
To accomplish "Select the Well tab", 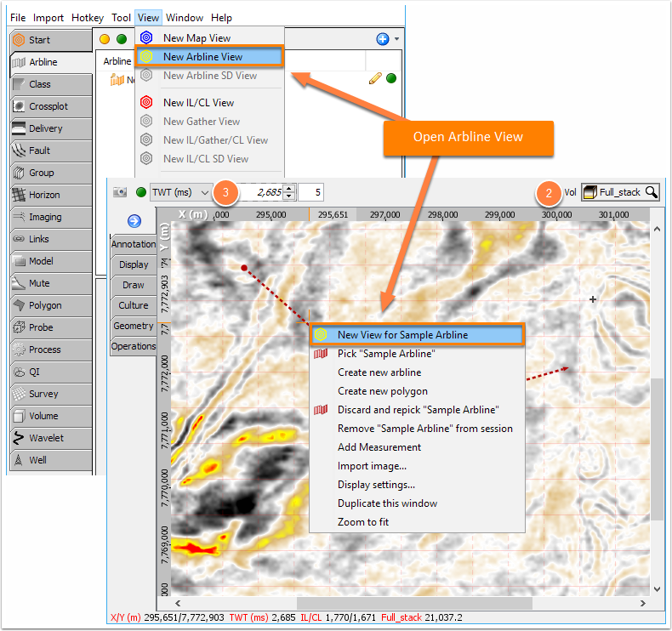I will point(50,461).
